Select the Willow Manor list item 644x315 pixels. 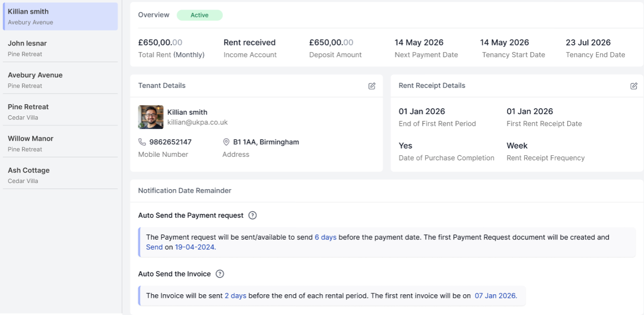[60, 144]
